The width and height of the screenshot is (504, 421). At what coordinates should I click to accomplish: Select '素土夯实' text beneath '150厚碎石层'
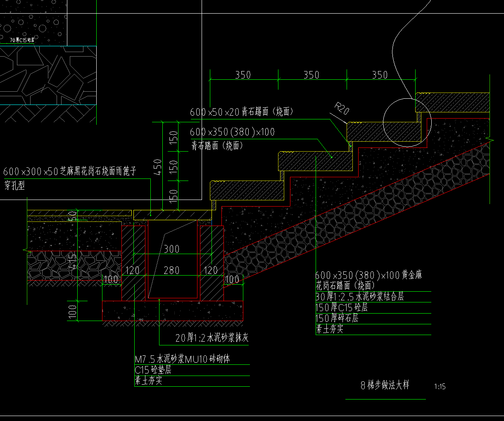329,329
